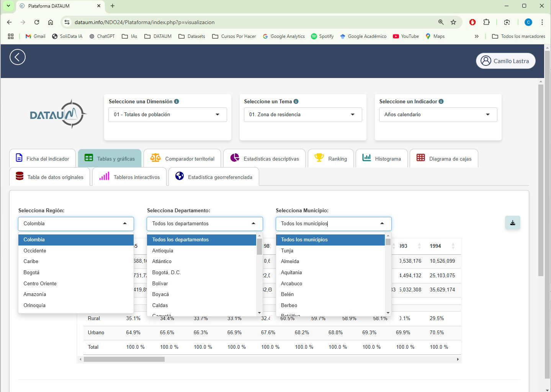Viewport: 551px width, 392px height.
Task: Select Boyacá in the department list
Action: pyautogui.click(x=160, y=294)
